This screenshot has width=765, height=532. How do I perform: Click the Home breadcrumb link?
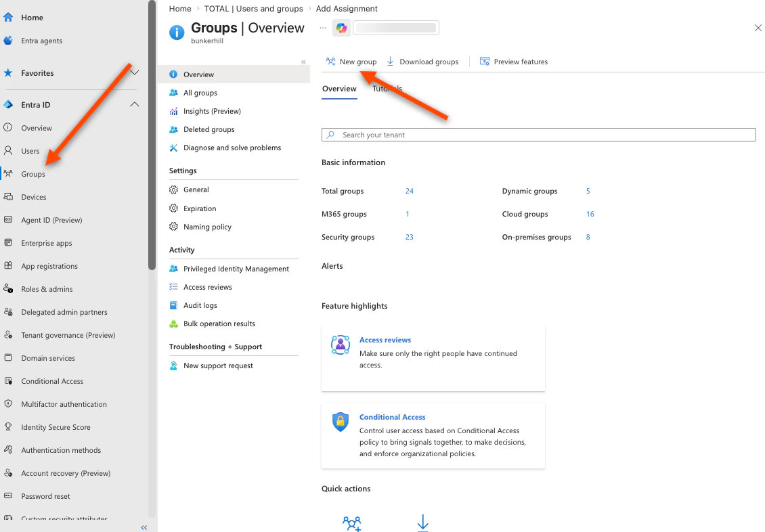[x=180, y=9]
